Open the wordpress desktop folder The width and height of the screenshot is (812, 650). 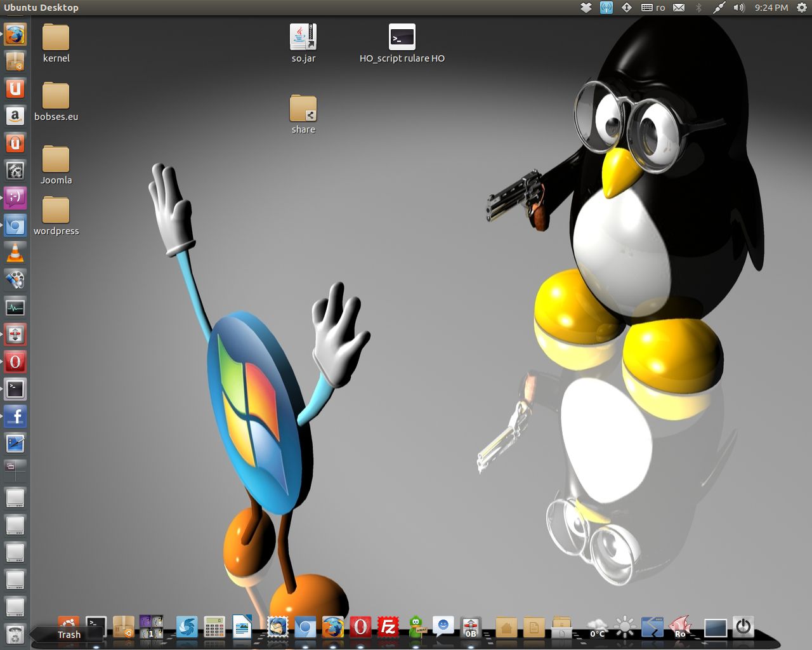[x=56, y=211]
